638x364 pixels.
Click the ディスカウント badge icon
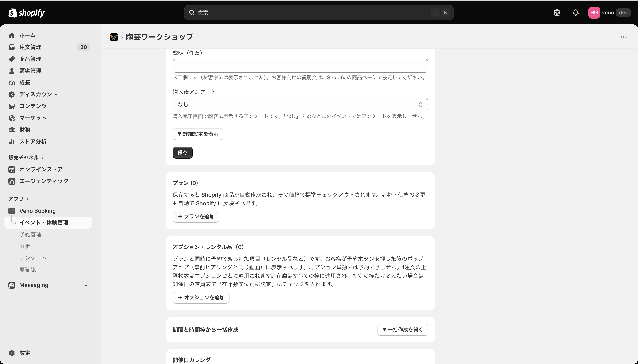pyautogui.click(x=12, y=94)
